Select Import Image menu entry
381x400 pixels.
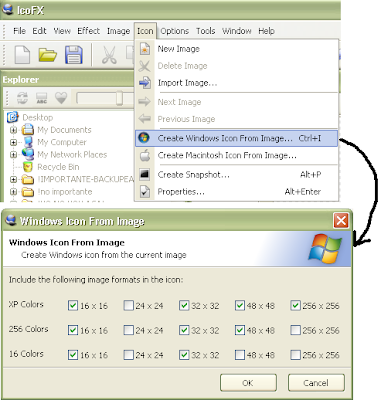(237, 83)
